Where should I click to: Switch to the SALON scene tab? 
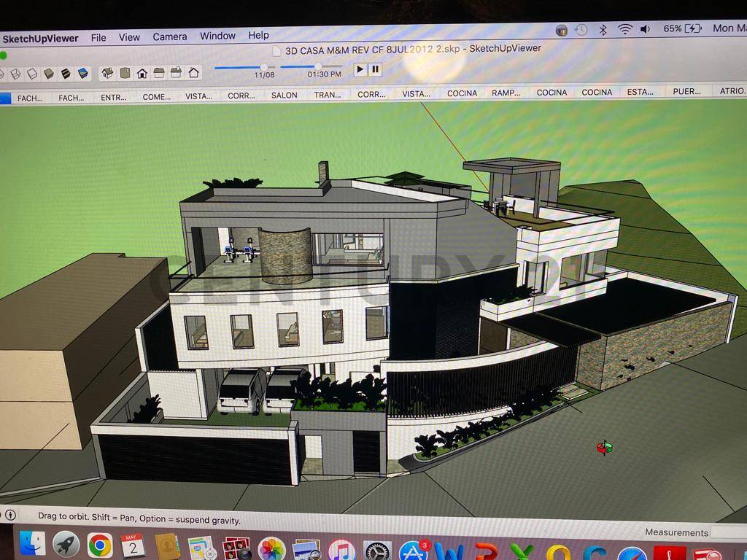[284, 95]
